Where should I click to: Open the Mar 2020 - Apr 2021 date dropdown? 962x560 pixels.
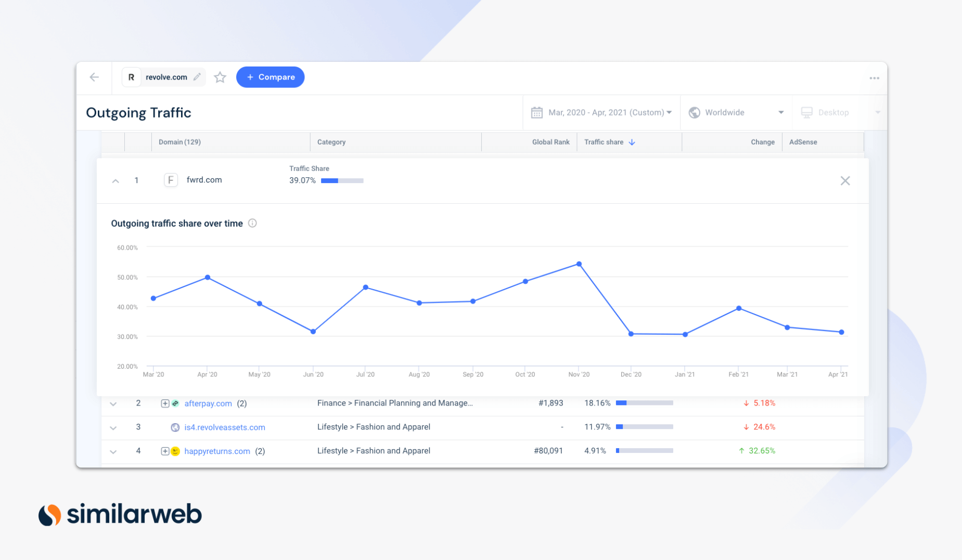coord(607,112)
